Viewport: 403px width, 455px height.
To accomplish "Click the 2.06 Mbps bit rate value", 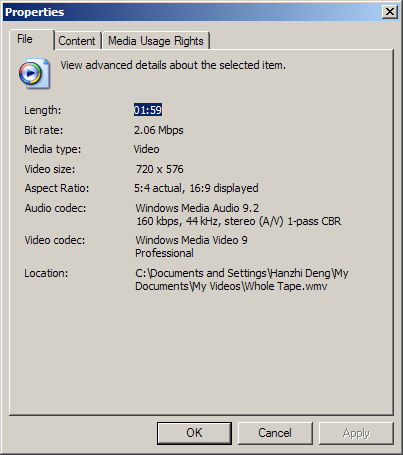I will [x=159, y=130].
